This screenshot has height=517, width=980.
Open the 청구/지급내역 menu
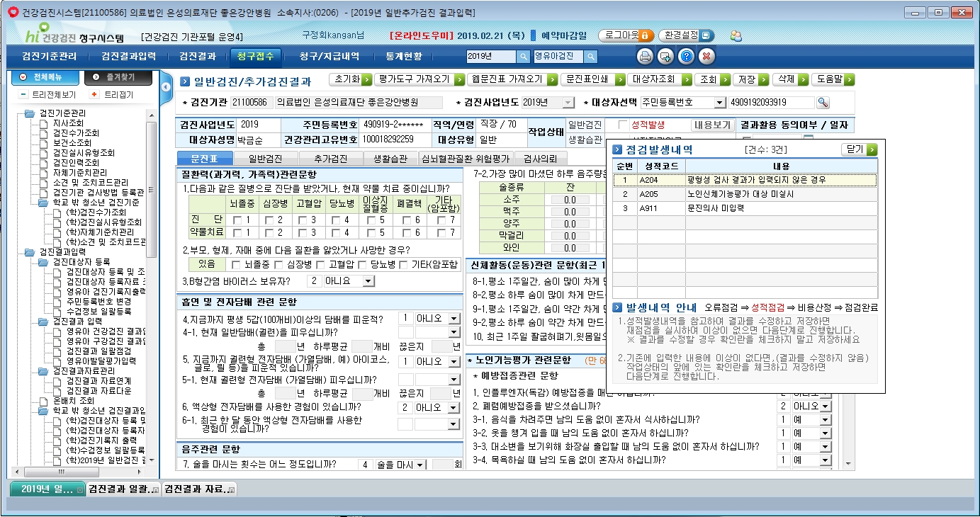tap(329, 57)
